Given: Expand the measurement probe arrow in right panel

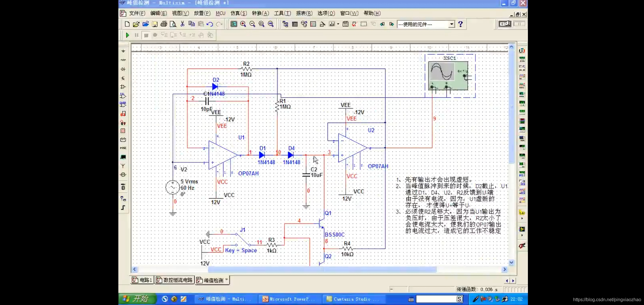Looking at the screenshot, I should click(x=522, y=219).
